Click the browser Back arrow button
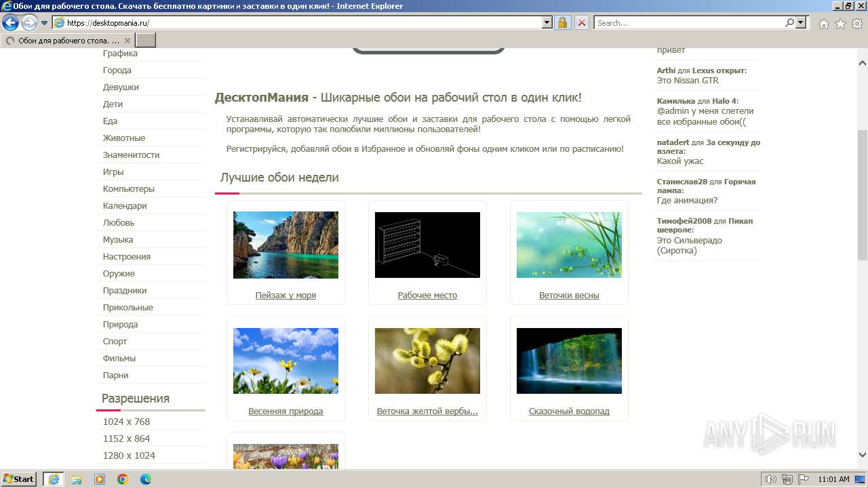The image size is (868, 488). click(10, 22)
